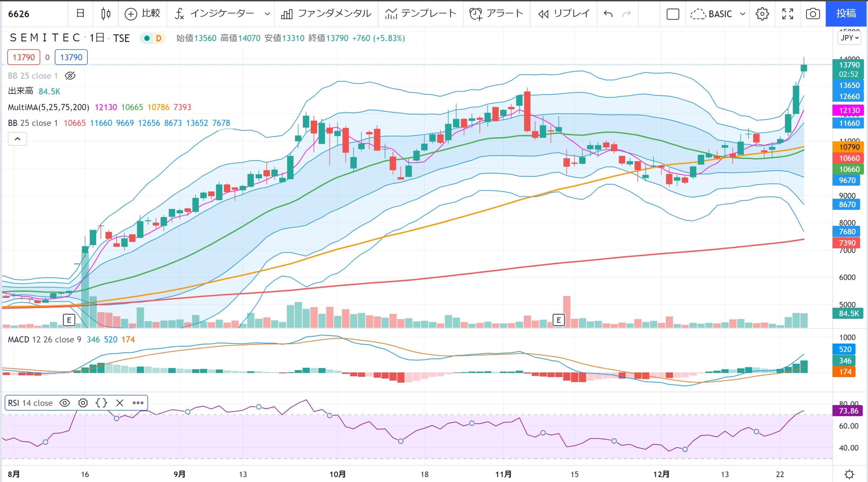Start bar replay with リプレイ
Image resolution: width=868 pixels, height=482 pixels.
(564, 14)
